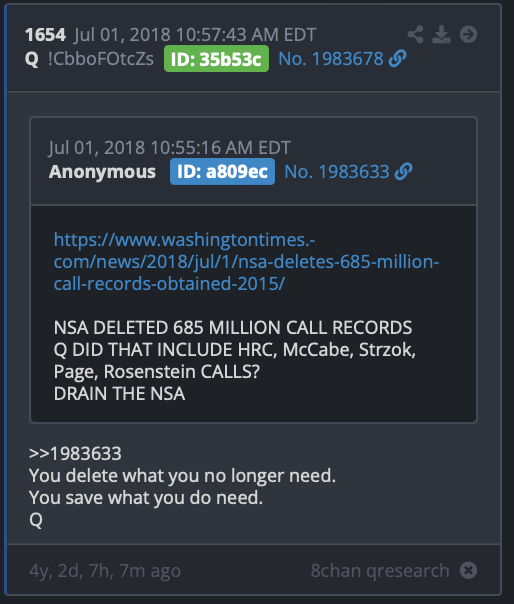Click the '4y, 2d, 7h, 7m ago' timestamp

105,571
